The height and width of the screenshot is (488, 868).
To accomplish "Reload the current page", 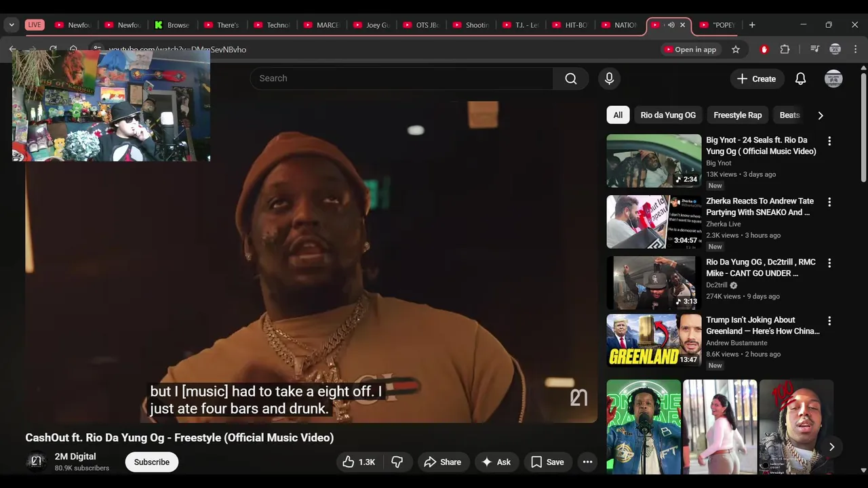I will coord(53,49).
